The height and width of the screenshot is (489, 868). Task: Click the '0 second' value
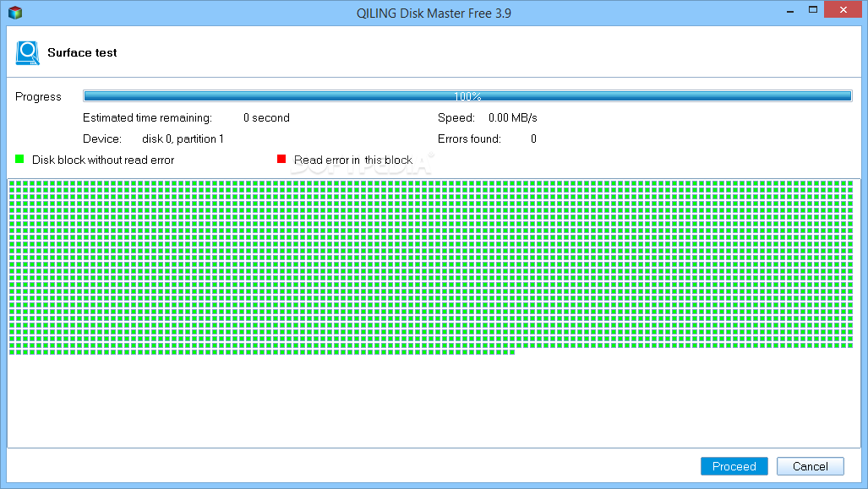tap(266, 118)
